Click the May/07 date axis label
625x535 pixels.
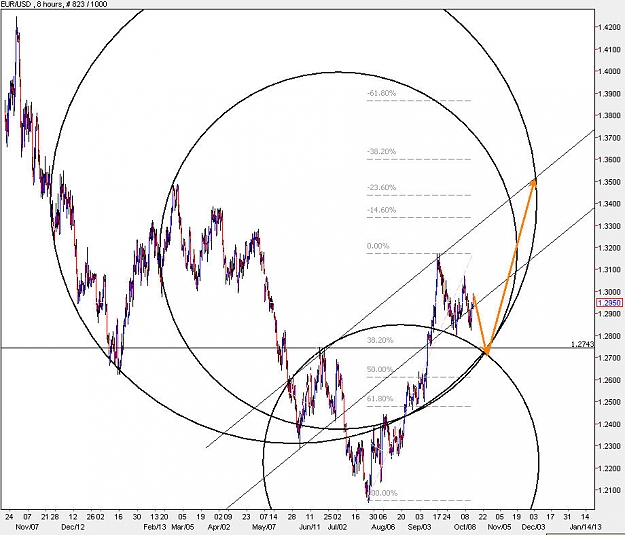point(264,527)
